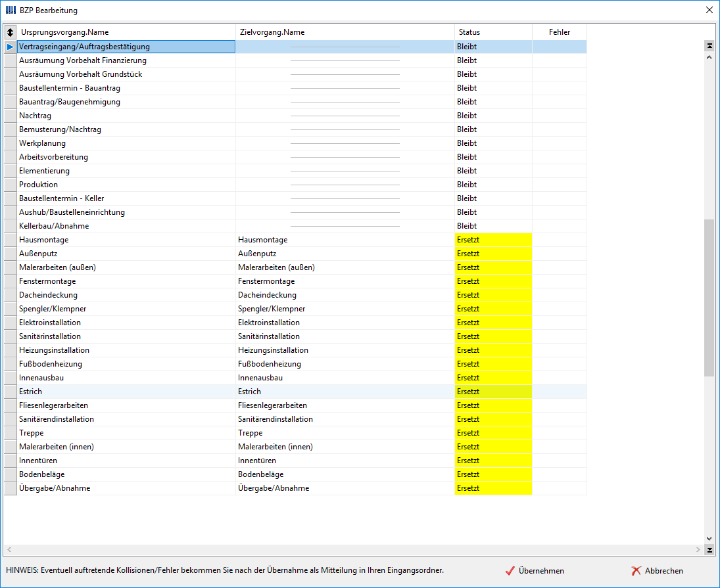This screenshot has width=720, height=588.
Task: Sort by the Zielvorgang.Name column header
Action: pos(345,32)
